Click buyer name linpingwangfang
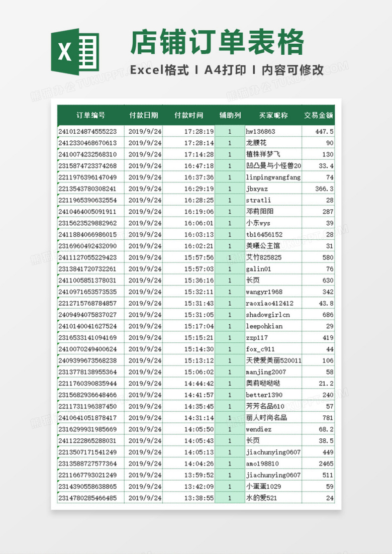 pos(273,177)
